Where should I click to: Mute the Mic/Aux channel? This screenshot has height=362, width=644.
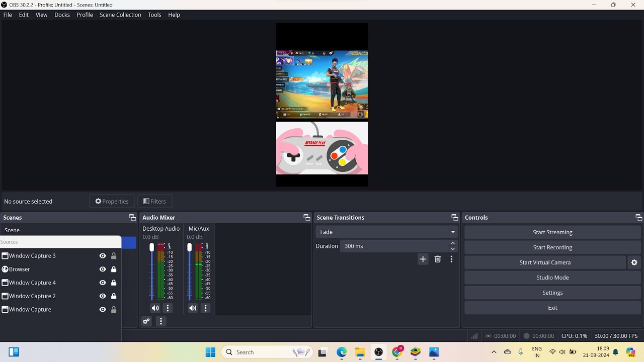[193, 308]
